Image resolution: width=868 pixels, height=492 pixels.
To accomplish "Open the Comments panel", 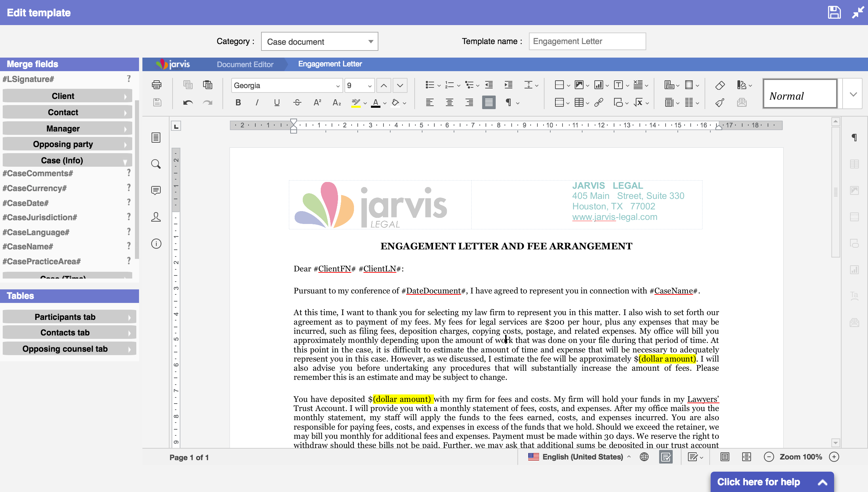I will click(156, 190).
